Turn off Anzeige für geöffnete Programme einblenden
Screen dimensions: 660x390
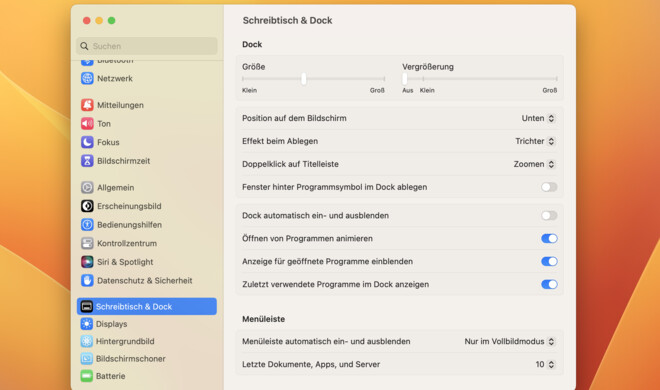[549, 261]
